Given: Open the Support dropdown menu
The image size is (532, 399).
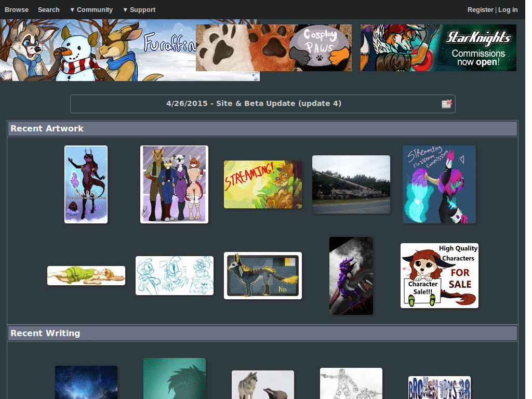Looking at the screenshot, I should pyautogui.click(x=139, y=9).
